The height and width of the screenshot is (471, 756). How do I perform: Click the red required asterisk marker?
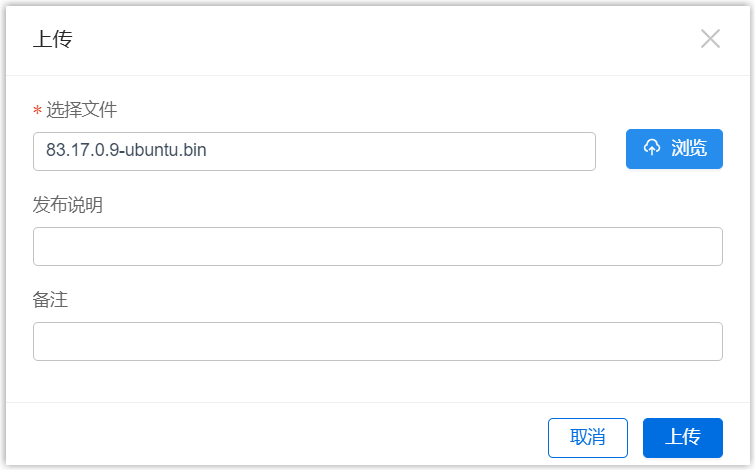click(38, 111)
